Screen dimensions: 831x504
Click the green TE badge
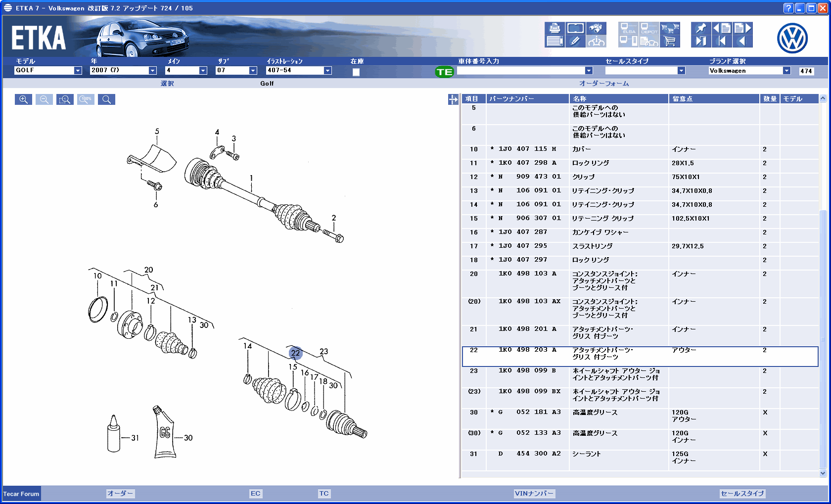444,72
